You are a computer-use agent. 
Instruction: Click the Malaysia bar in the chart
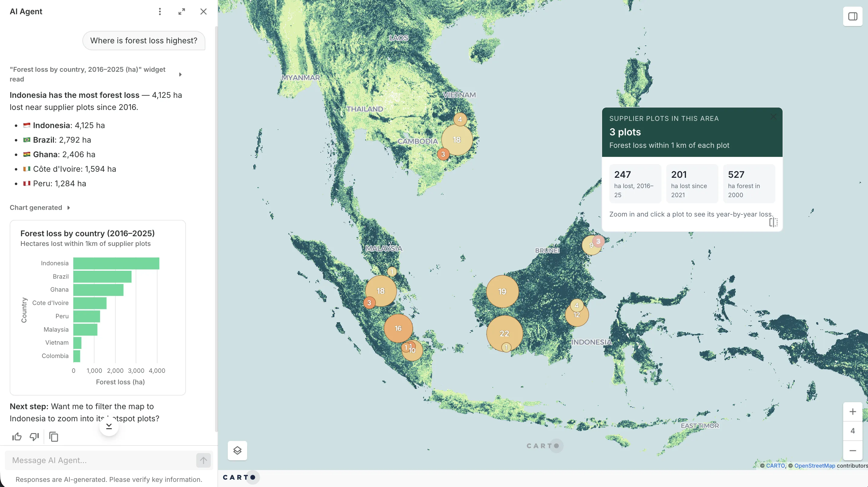(x=85, y=330)
